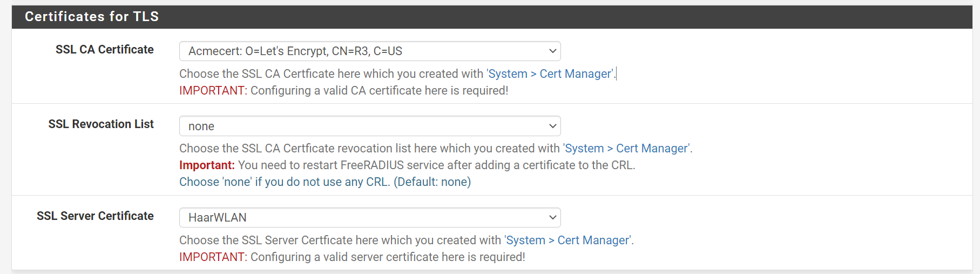The width and height of the screenshot is (980, 274).
Task: Open the SSL Server Certificate dropdown
Action: (370, 217)
